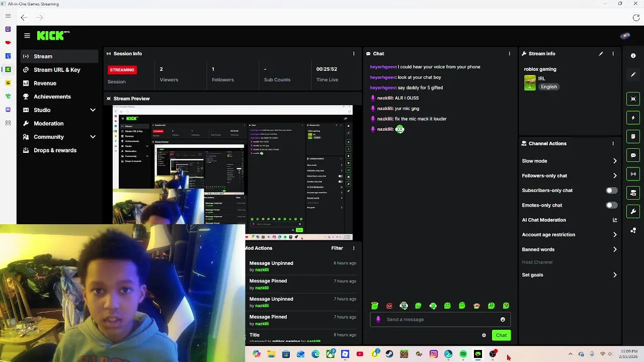This screenshot has height=362, width=644.
Task: Open AI Chat Moderation external link icon
Action: click(x=615, y=220)
